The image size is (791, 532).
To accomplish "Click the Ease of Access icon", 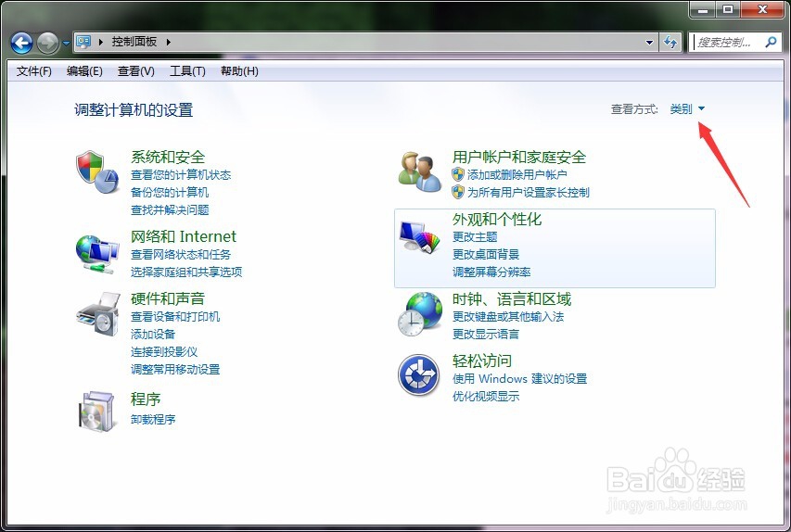I will (x=419, y=375).
